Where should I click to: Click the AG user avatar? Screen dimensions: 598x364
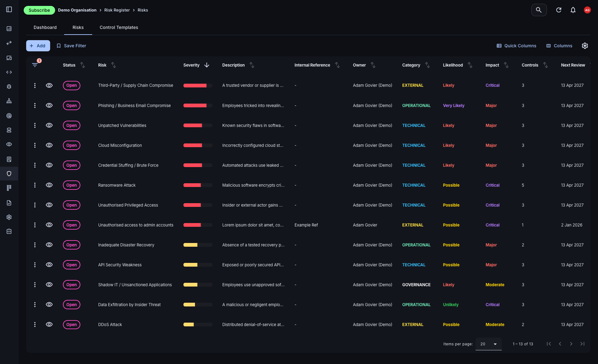pos(587,10)
